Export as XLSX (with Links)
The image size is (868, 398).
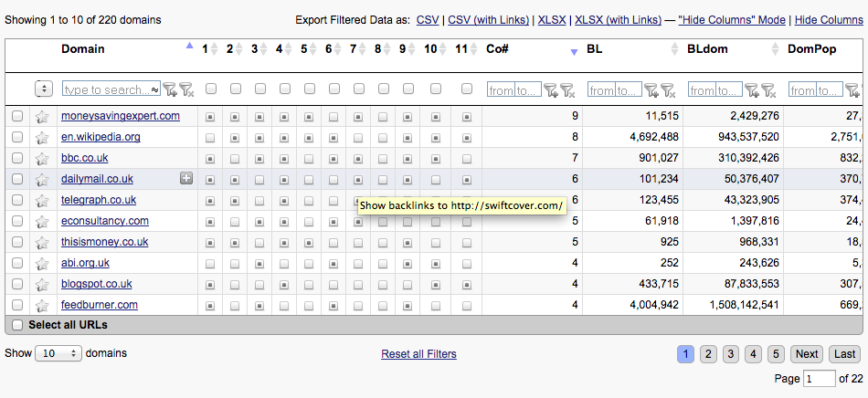tap(619, 20)
